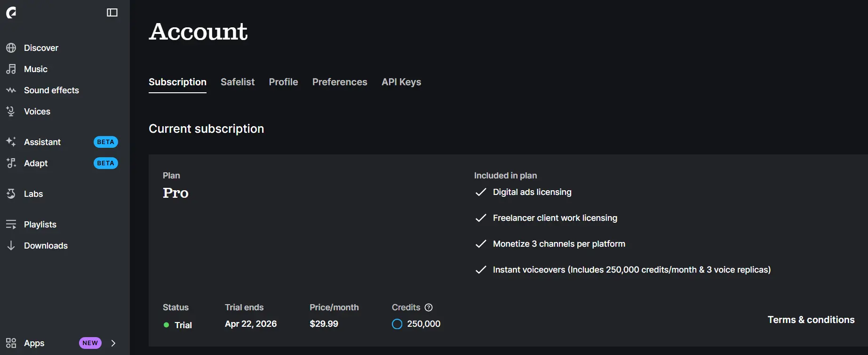Click the Trial ends label
The height and width of the screenshot is (355, 868).
[x=244, y=307]
